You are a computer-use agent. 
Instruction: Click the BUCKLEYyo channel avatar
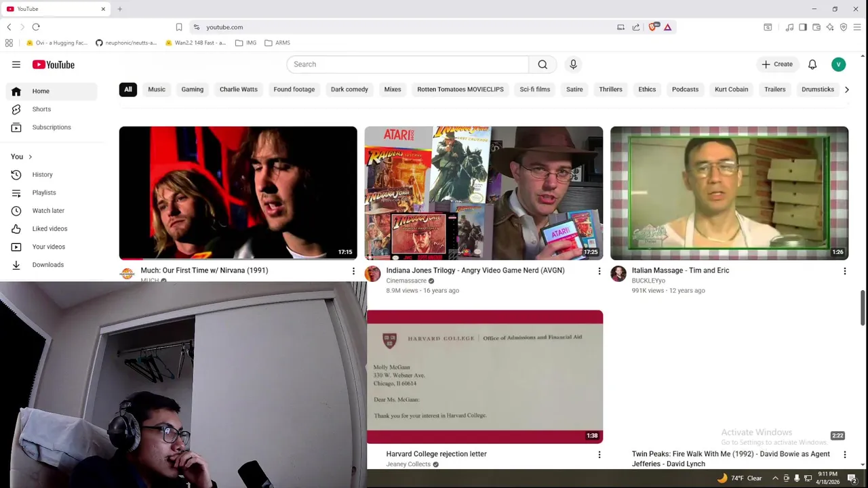[618, 274]
